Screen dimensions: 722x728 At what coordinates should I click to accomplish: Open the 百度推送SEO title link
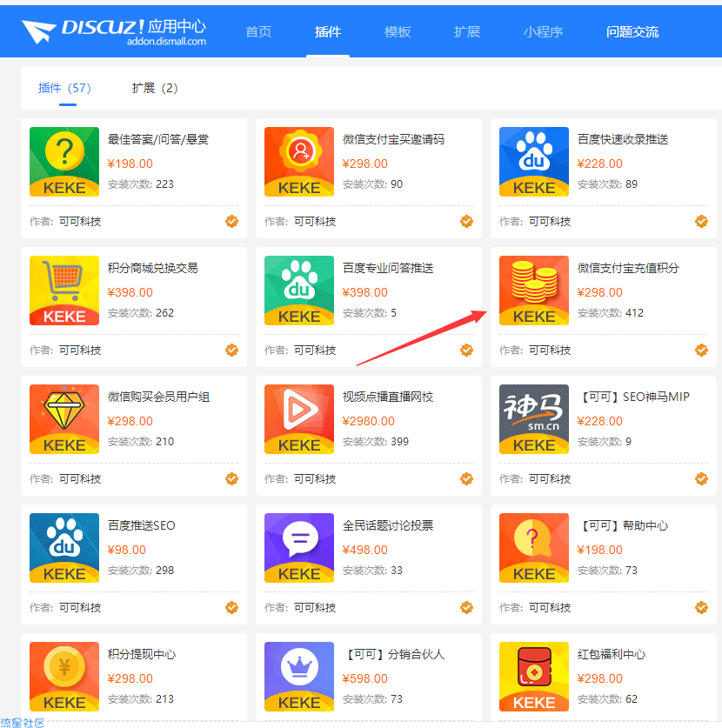[142, 525]
